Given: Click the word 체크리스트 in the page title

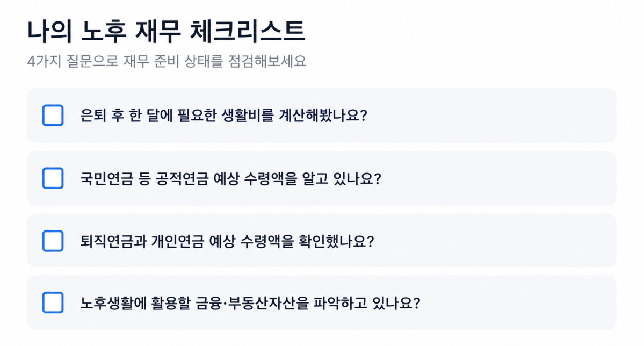Looking at the screenshot, I should (x=248, y=31).
